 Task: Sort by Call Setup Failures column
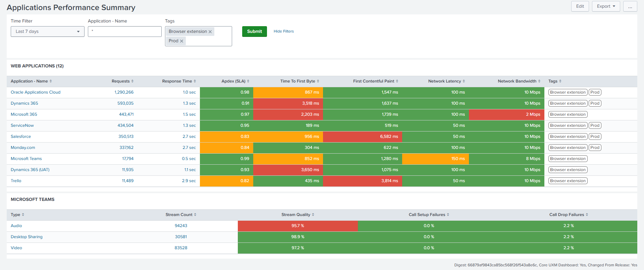(x=429, y=215)
